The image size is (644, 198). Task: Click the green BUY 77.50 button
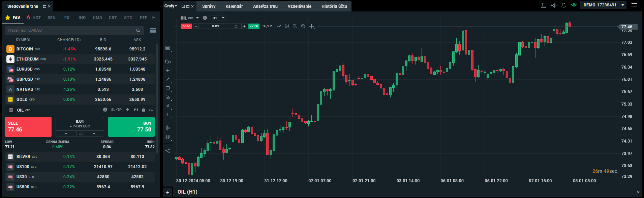(x=131, y=127)
